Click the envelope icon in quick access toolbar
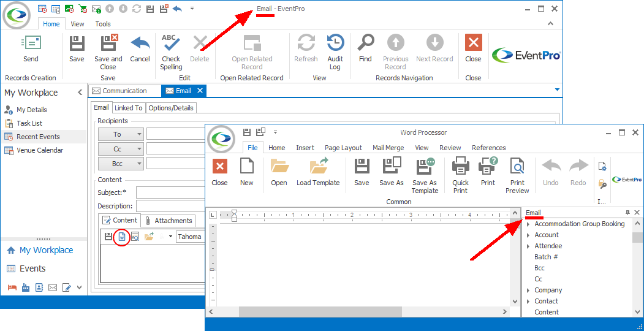The image size is (644, 331). pyautogui.click(x=96, y=8)
